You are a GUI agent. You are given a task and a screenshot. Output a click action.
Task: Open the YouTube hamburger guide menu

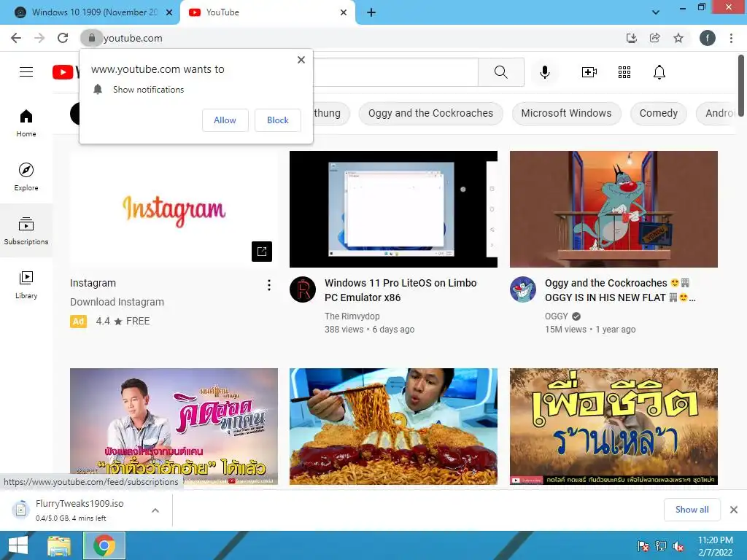click(26, 72)
